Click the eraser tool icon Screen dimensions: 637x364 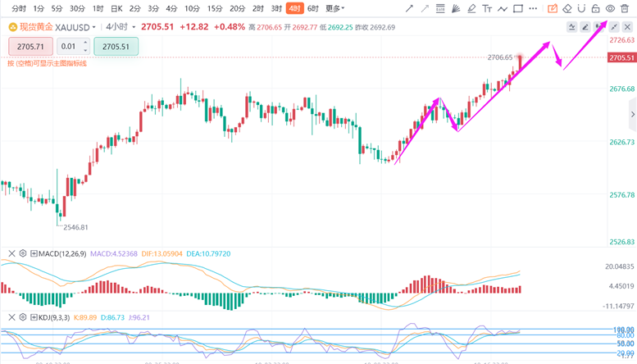[566, 8]
